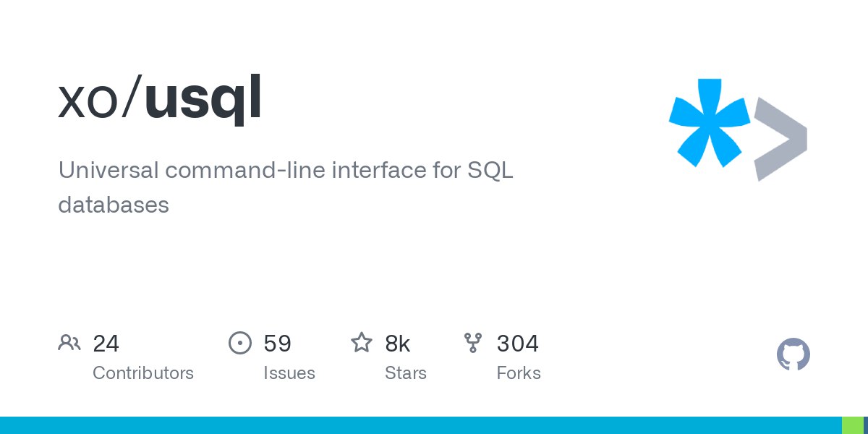Open the Stars label
Viewport: 868px width, 434px height.
406,373
